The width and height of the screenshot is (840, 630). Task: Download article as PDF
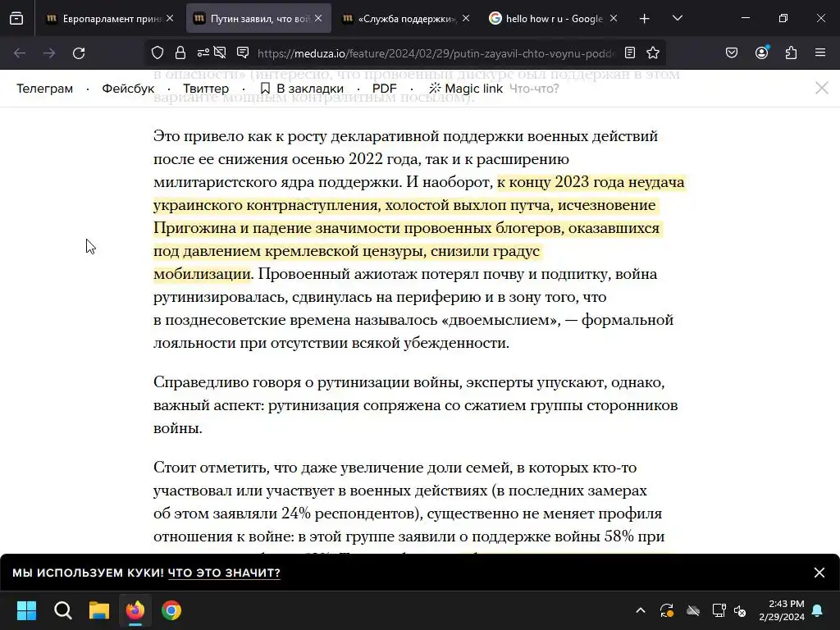tap(384, 89)
